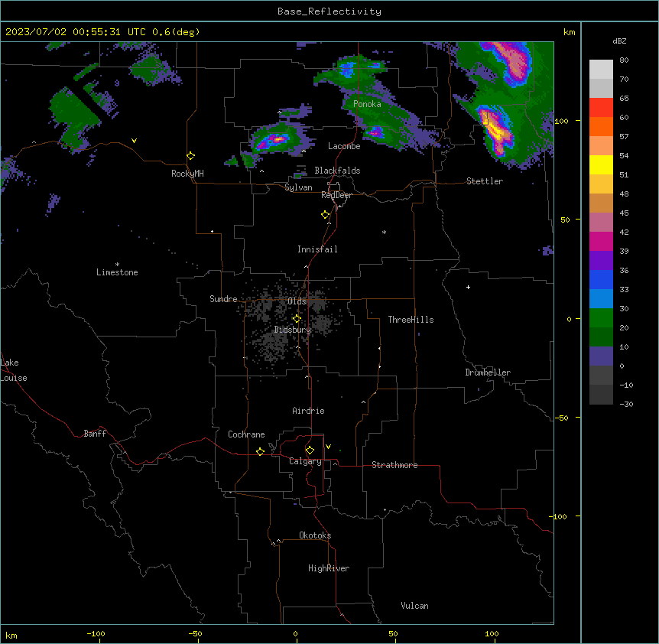Click the white plus marker north of Drumheller

[468, 287]
